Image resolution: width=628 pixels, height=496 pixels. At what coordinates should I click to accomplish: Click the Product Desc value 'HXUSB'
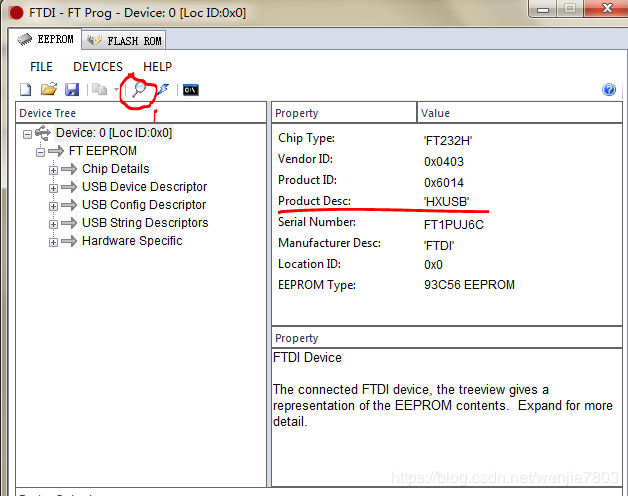tap(446, 201)
